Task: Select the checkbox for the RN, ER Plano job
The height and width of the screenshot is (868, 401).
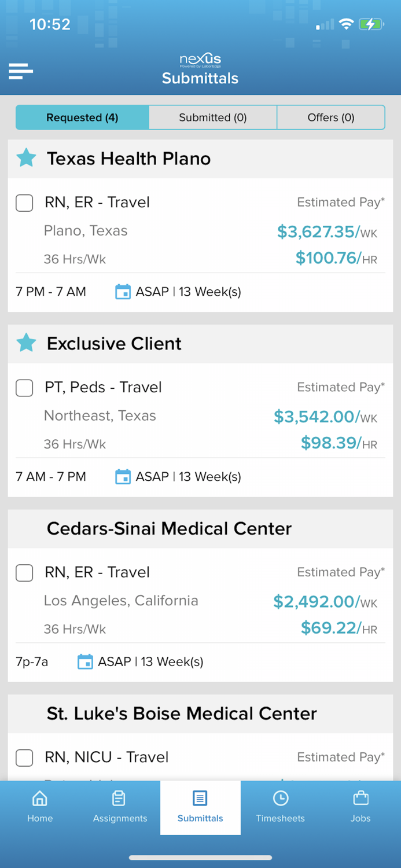Action: [x=24, y=203]
